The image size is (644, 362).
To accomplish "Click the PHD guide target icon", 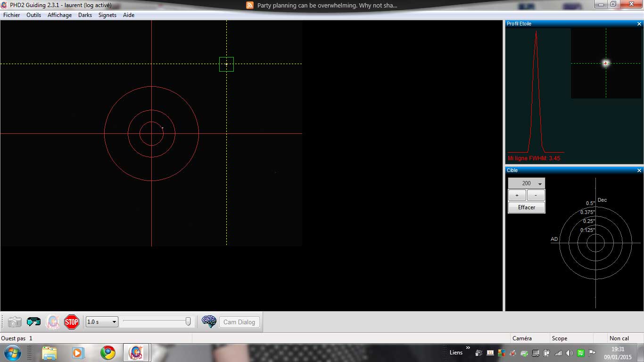I will tap(53, 322).
